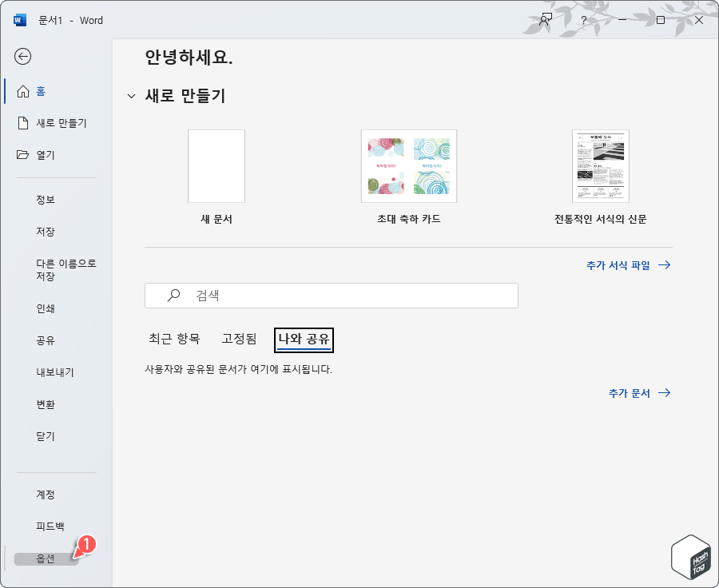Click the share people icon in title bar
This screenshot has height=588, width=719.
544,20
